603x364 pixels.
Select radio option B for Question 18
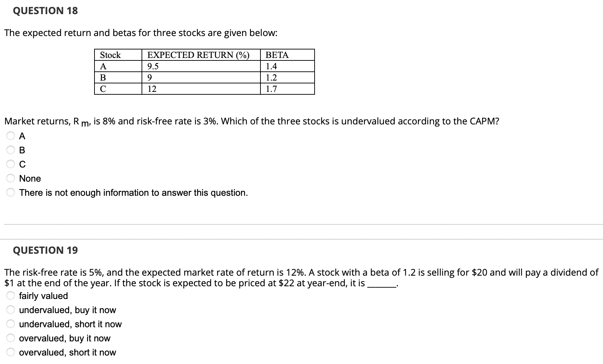point(11,151)
